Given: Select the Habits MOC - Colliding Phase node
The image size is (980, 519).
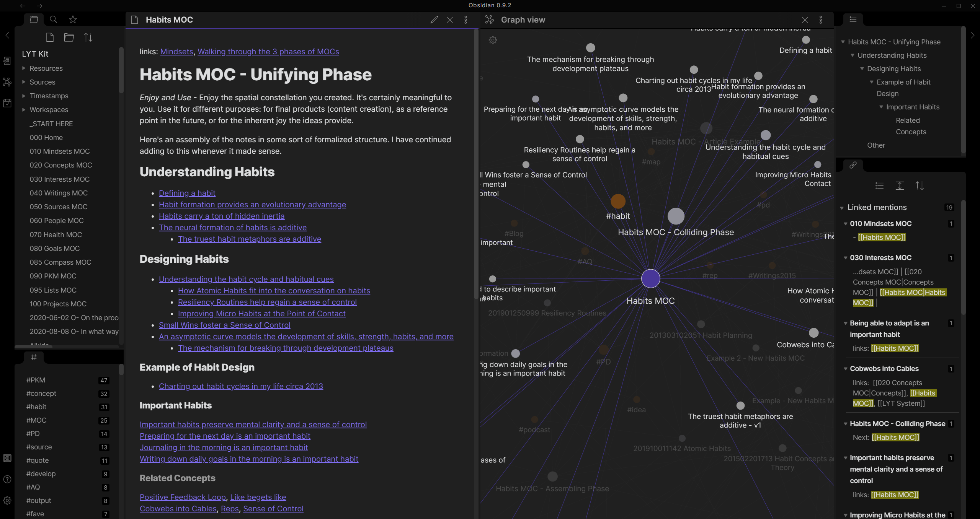Looking at the screenshot, I should [677, 213].
